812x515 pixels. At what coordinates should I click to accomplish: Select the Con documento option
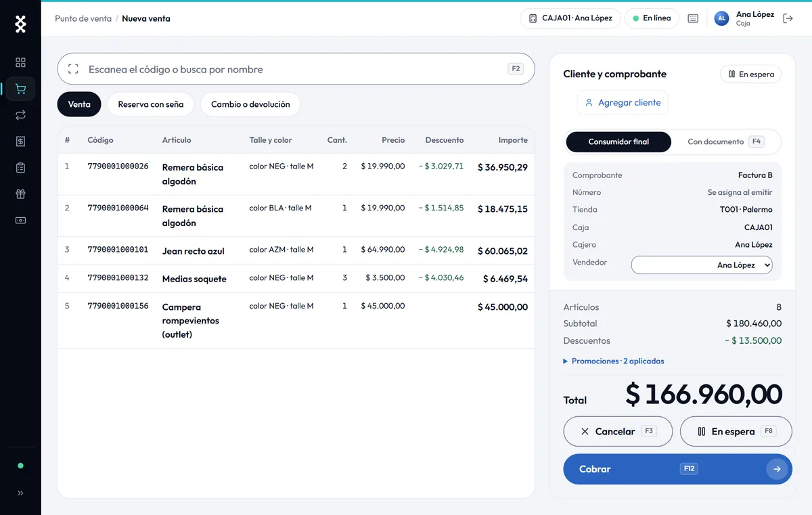click(x=725, y=142)
